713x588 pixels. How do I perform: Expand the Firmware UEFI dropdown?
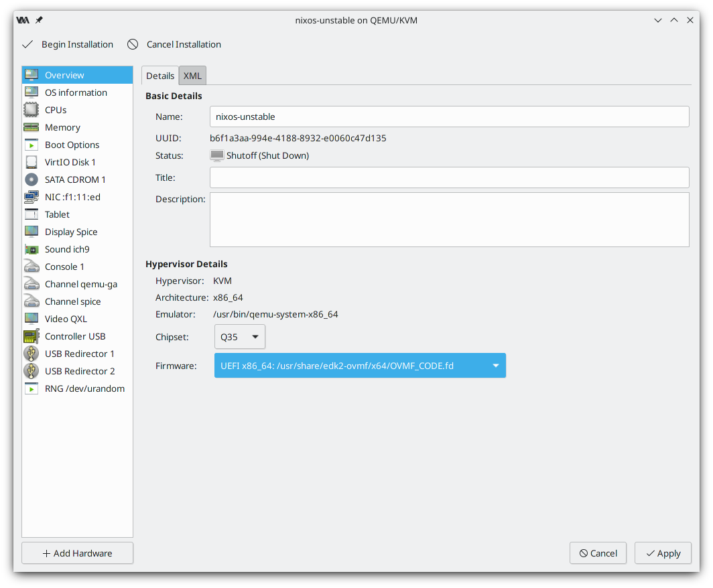[360, 366]
